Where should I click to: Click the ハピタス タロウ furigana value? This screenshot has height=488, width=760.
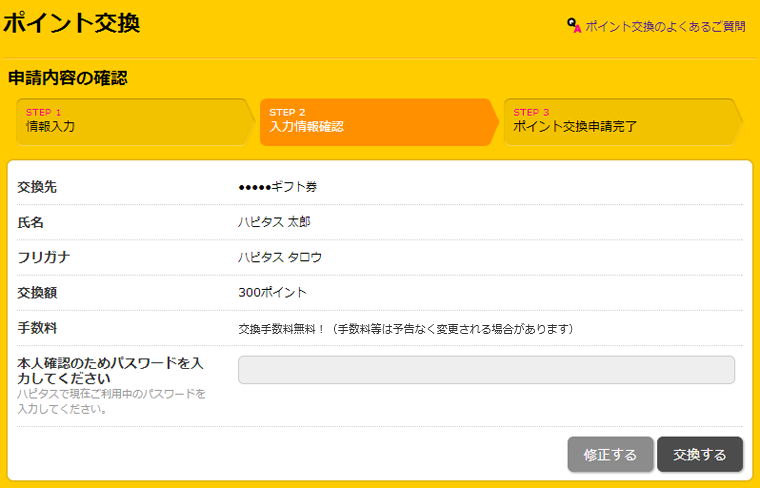pos(280,257)
